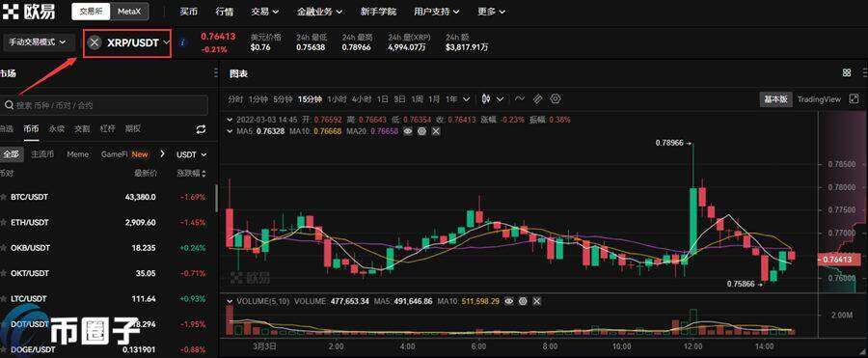868x358 pixels.
Task: Toggle MA indicator visibility eye icon
Action: [409, 131]
